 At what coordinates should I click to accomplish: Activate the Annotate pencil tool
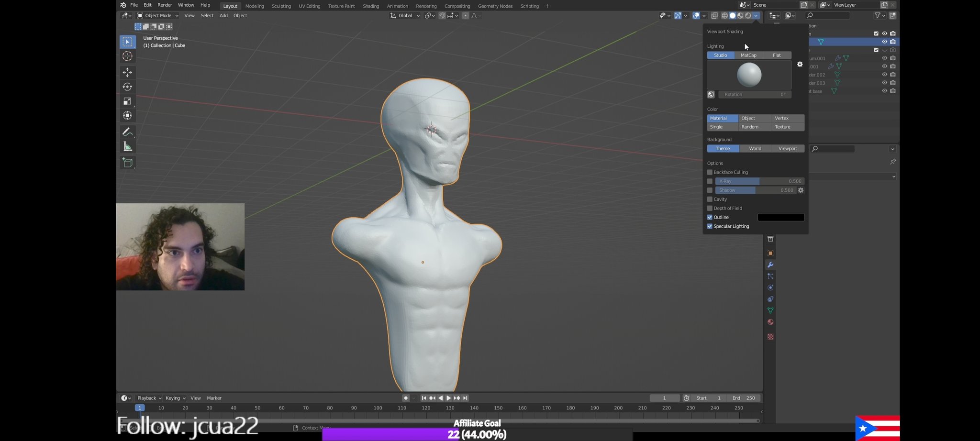coord(127,132)
